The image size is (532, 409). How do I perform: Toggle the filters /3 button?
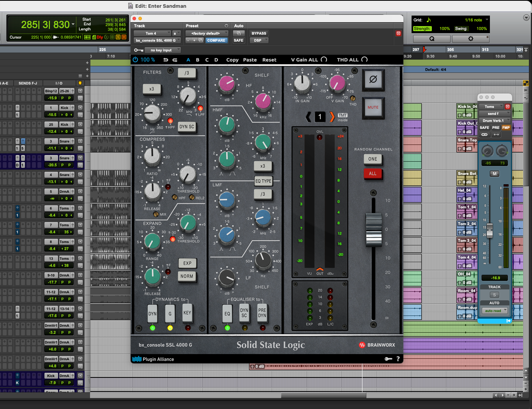[187, 73]
